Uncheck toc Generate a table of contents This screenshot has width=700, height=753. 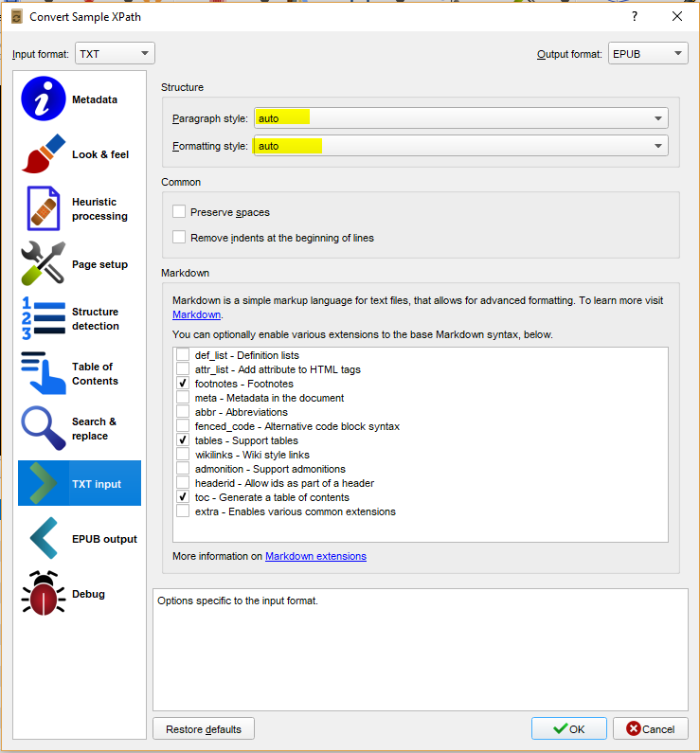point(183,496)
